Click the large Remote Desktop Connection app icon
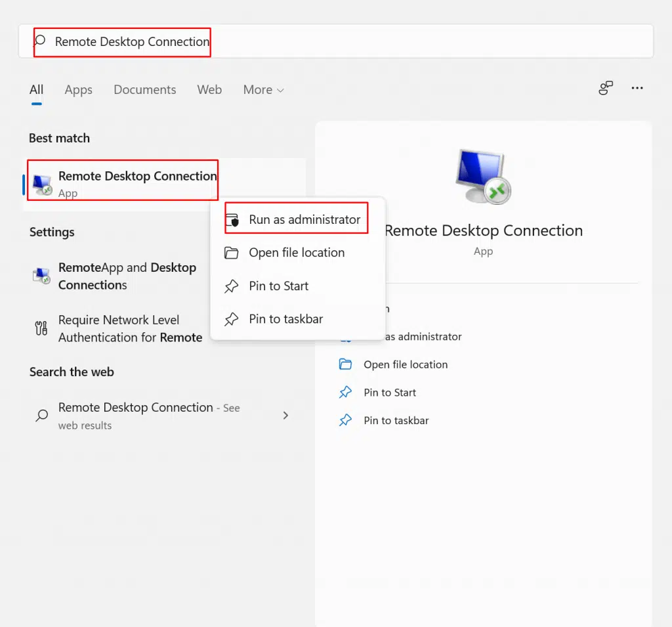This screenshot has width=672, height=627. click(482, 177)
